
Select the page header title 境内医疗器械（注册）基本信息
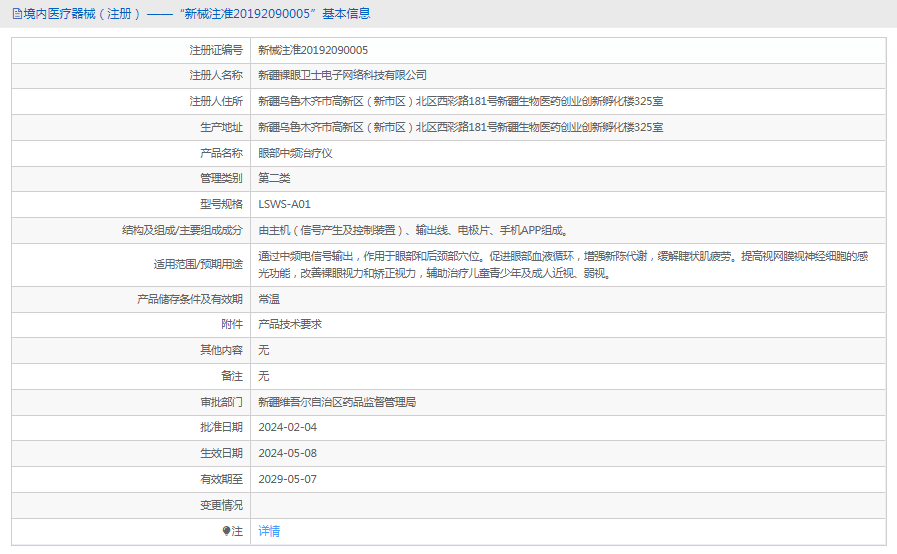click(x=197, y=14)
